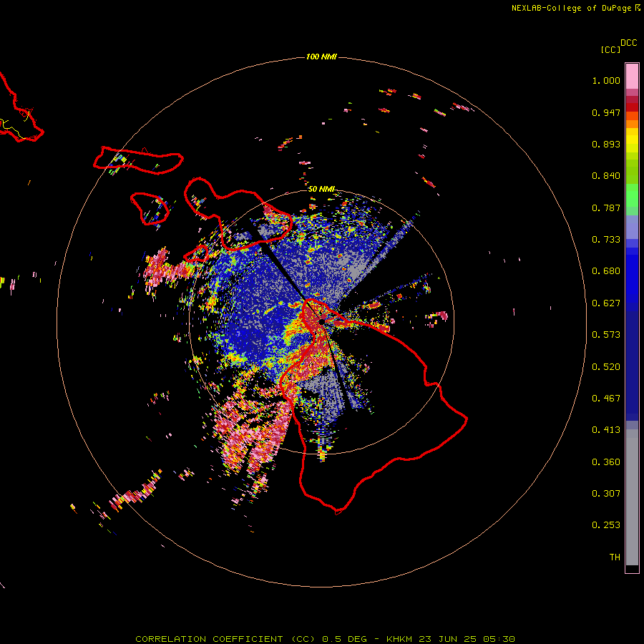Click the 0.680 legend value
The image size is (644, 644).
[x=606, y=271]
